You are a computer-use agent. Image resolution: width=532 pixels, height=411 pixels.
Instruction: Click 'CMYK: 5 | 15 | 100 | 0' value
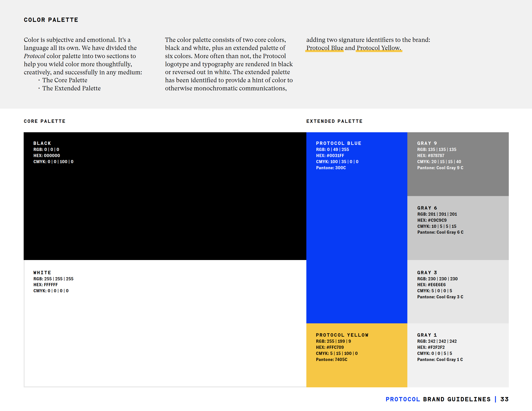click(x=337, y=354)
